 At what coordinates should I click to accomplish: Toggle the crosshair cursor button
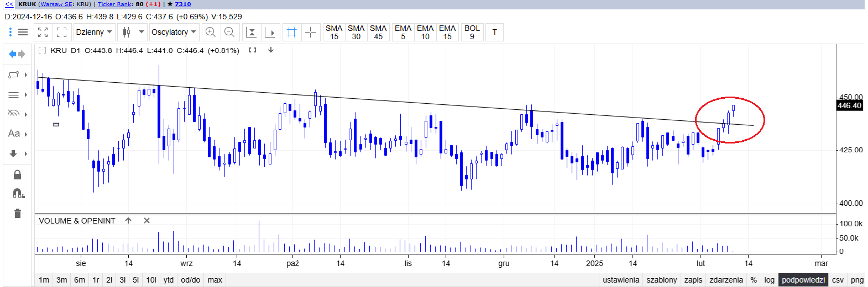(311, 33)
